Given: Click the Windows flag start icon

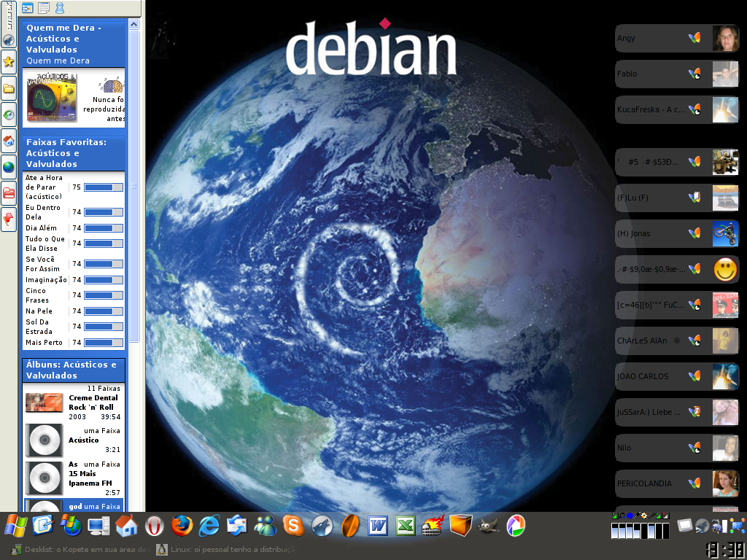Looking at the screenshot, I should point(16,526).
